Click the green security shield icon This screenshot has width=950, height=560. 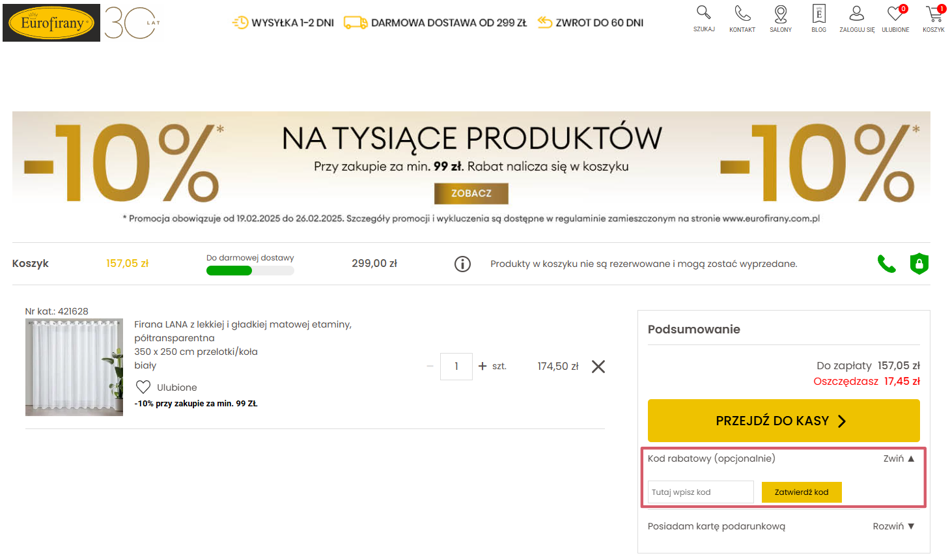(919, 264)
